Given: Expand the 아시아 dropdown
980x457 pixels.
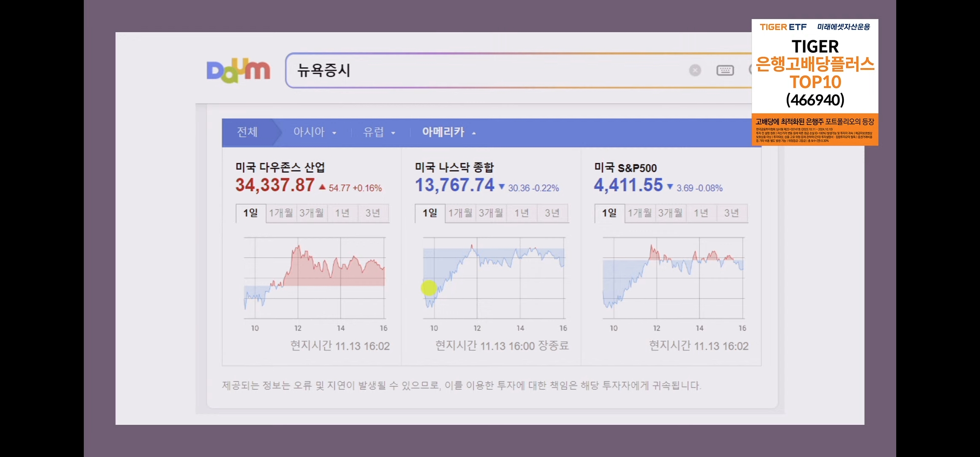Looking at the screenshot, I should tap(315, 132).
